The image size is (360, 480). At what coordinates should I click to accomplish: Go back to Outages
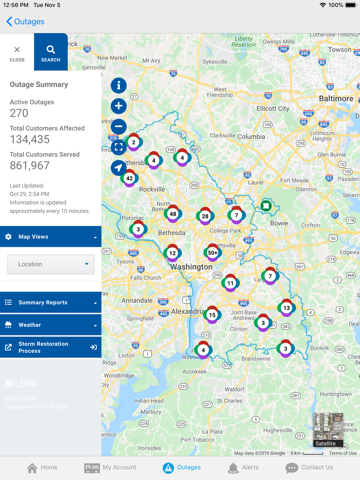[x=25, y=22]
